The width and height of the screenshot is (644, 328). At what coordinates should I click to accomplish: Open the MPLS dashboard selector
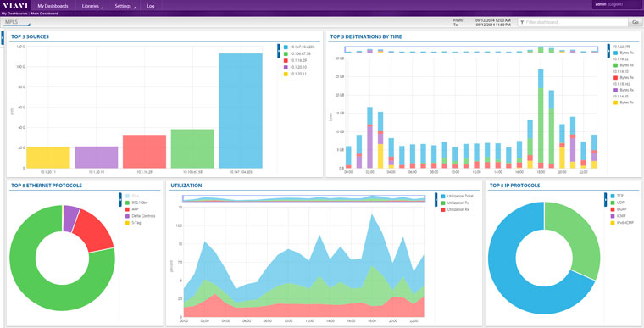[x=16, y=23]
